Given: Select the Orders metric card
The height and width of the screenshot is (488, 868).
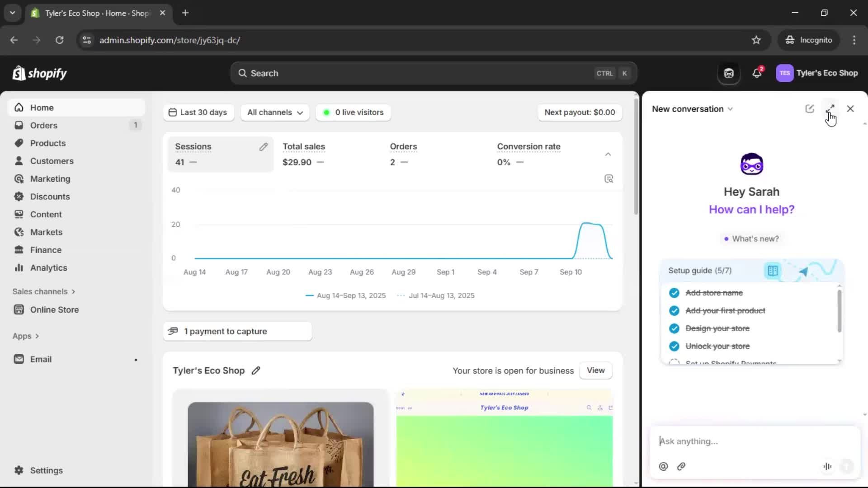Looking at the screenshot, I should (435, 155).
